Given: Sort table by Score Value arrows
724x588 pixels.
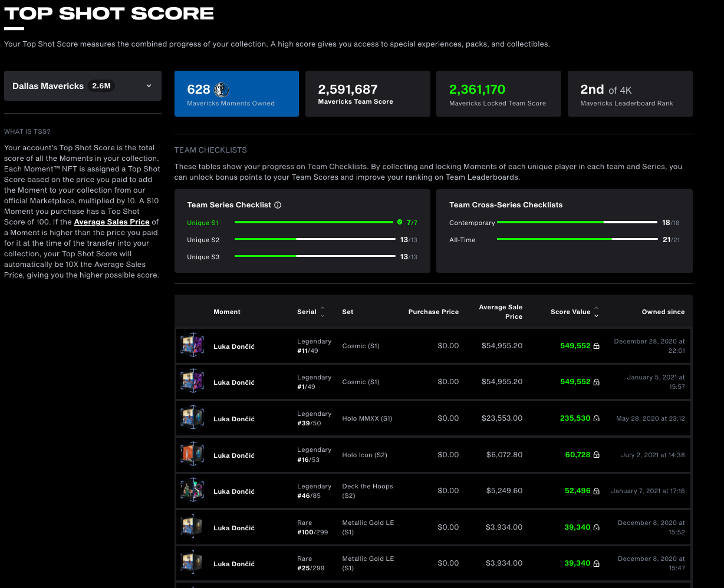Looking at the screenshot, I should (x=596, y=312).
